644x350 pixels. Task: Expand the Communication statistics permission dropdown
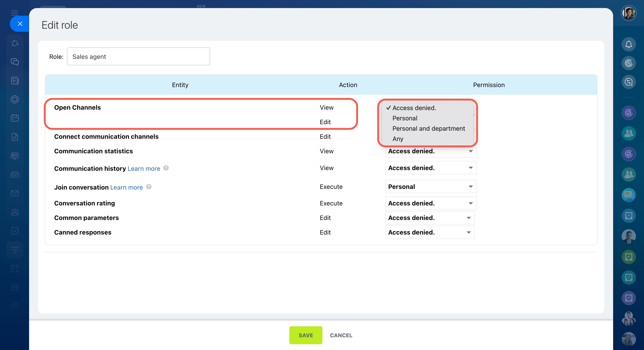click(x=431, y=152)
